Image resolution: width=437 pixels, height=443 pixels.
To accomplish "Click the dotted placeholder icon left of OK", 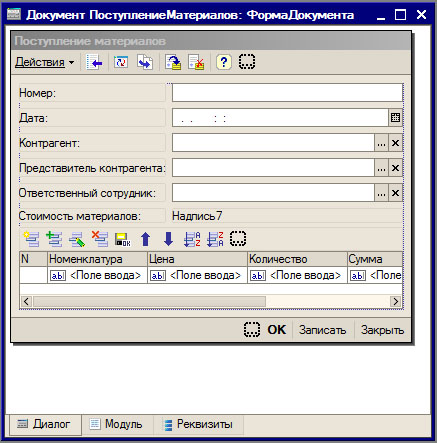I will [x=252, y=330].
